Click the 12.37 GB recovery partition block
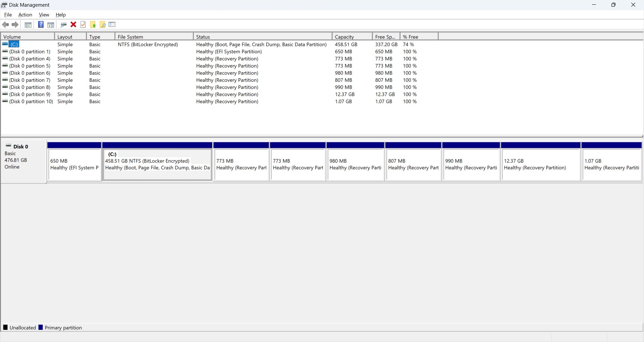644x342 pixels. tap(541, 164)
